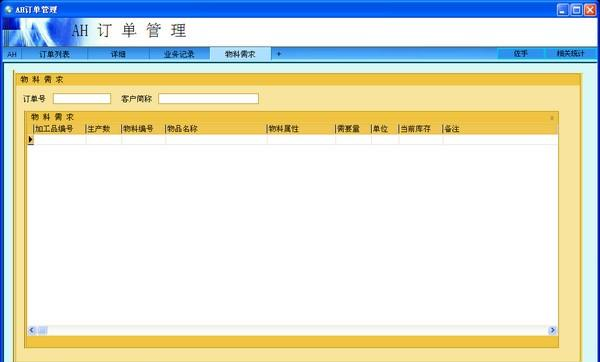Image resolution: width=600 pixels, height=362 pixels.
Task: Click the plus tab button
Action: 279,54
